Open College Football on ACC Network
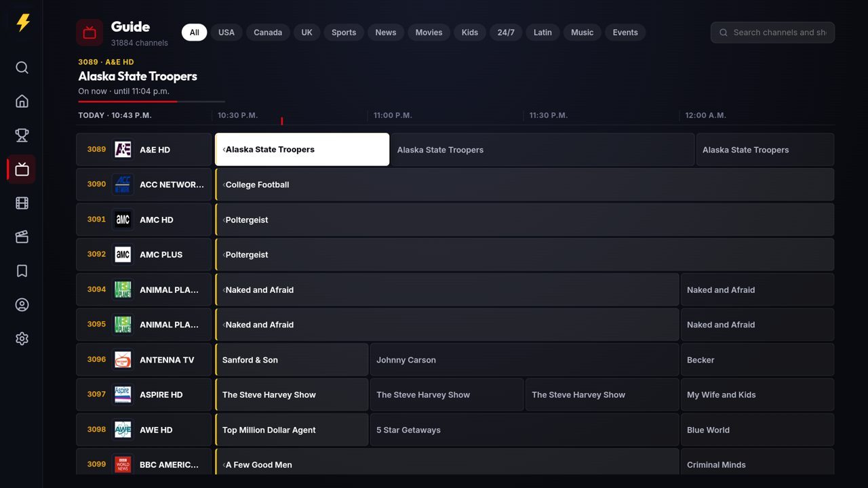Screen dimensions: 868x488 (524, 184)
